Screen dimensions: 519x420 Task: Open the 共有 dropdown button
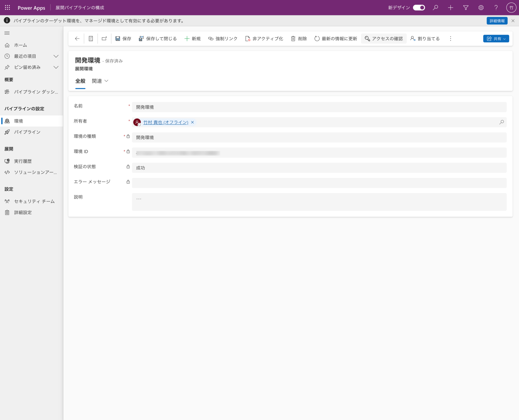(496, 39)
